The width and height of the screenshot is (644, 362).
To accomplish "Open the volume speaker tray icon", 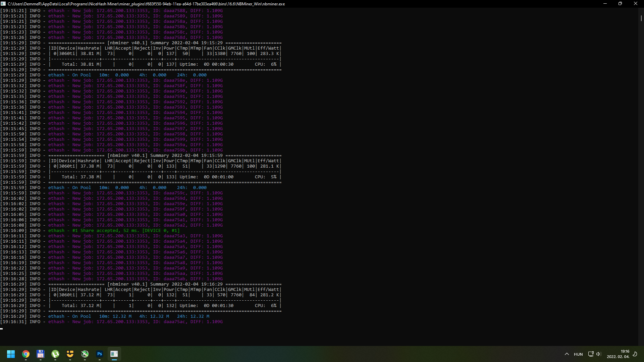I will click(x=599, y=354).
